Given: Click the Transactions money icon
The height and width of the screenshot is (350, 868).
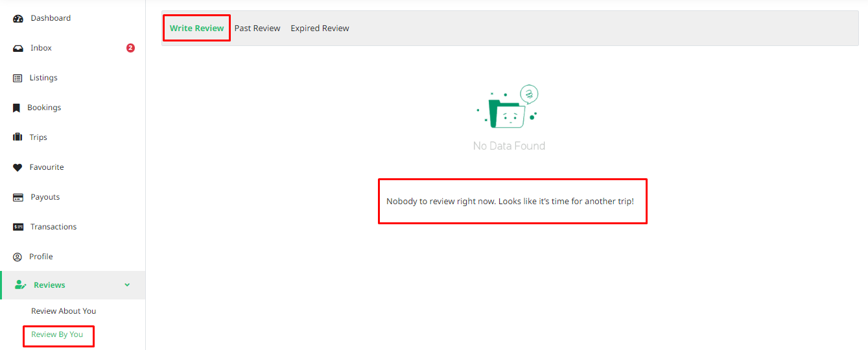Looking at the screenshot, I should tap(18, 227).
